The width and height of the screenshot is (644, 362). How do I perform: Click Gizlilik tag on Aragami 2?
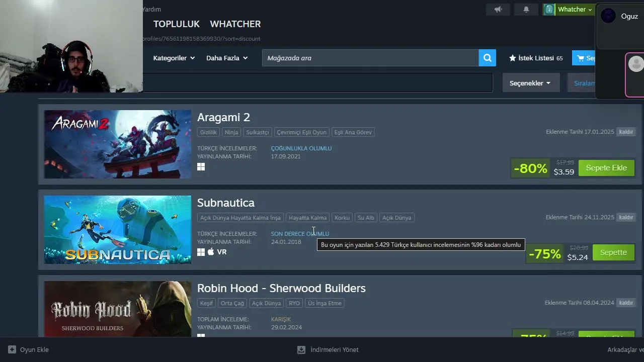208,132
